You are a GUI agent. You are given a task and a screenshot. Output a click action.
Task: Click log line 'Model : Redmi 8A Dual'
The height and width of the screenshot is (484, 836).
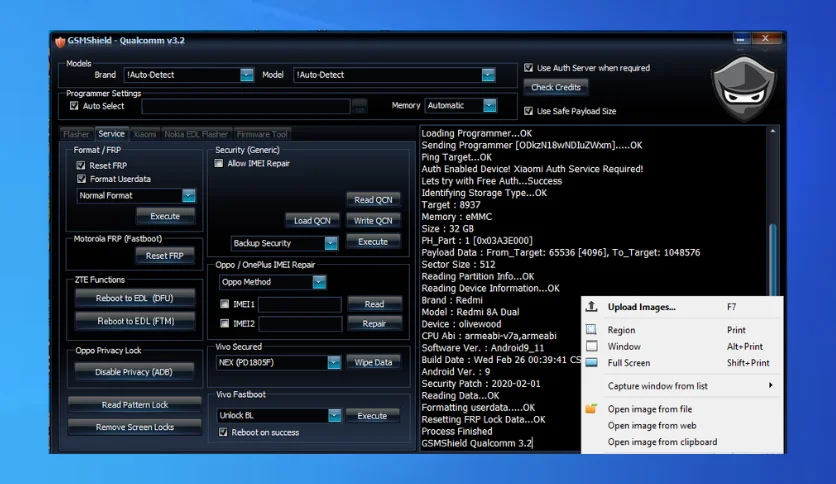[x=470, y=312]
